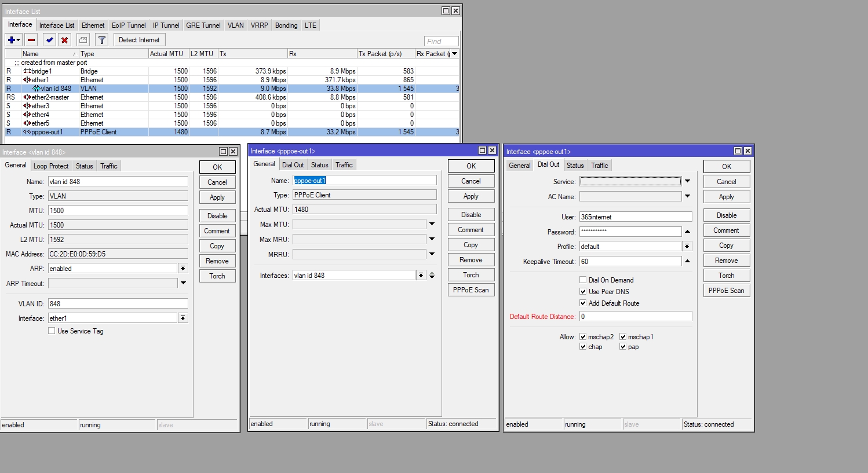Screen dimensions: 868x473
Task: Open the Profile dropdown list
Action: [687, 247]
